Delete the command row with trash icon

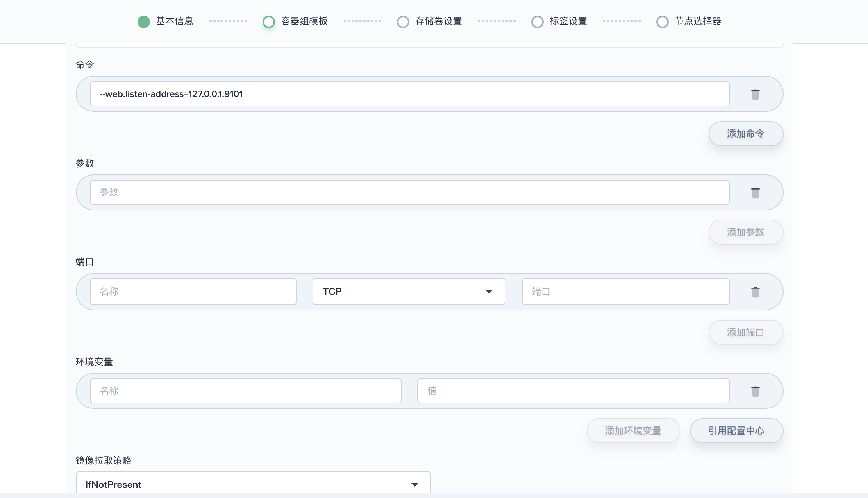pos(755,94)
